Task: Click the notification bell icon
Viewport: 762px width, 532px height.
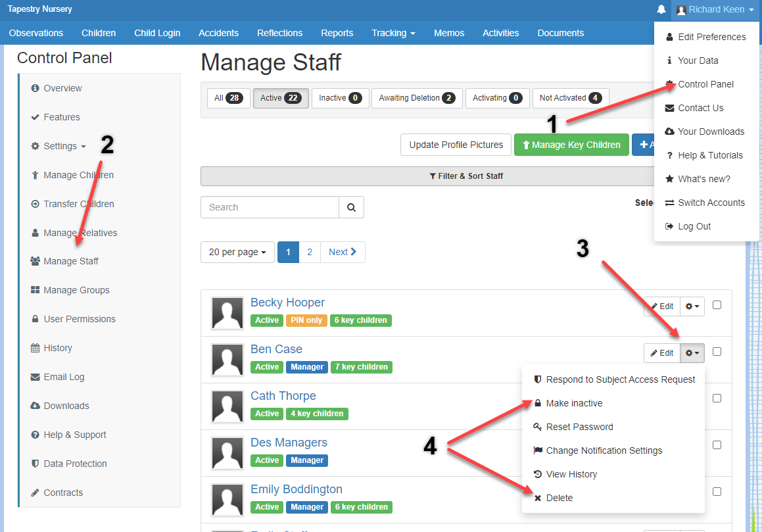Action: 661,9
